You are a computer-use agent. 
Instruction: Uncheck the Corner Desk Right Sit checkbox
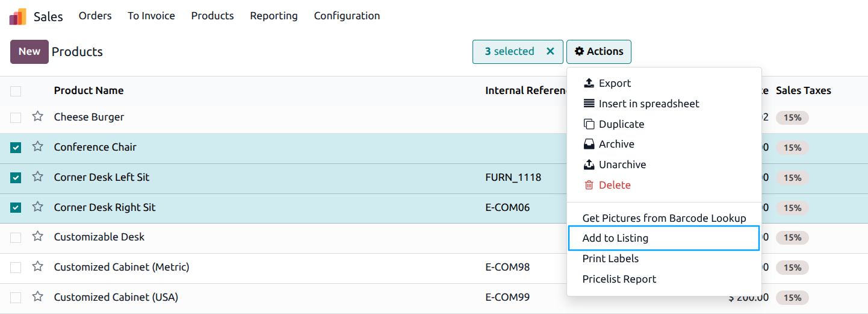[x=16, y=208]
